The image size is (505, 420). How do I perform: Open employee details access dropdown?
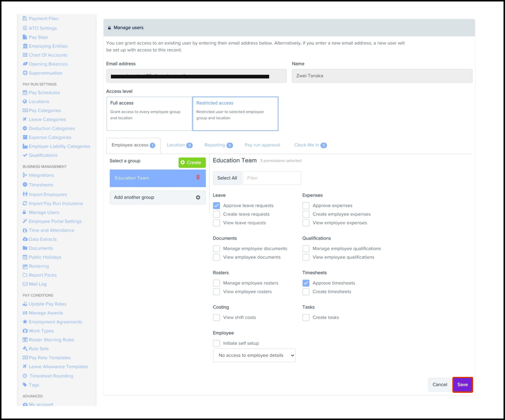click(254, 355)
